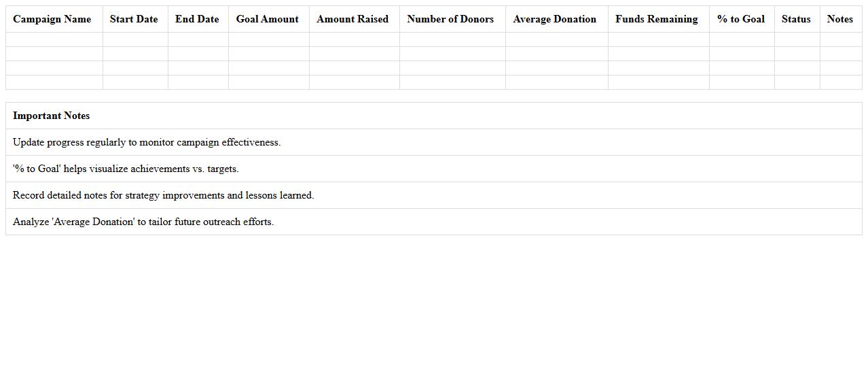This screenshot has height=374, width=868.
Task: Select the End Date column header
Action: point(197,19)
